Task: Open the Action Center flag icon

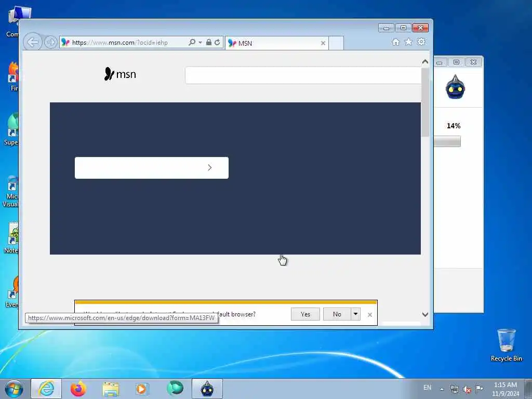Action: tap(479, 389)
